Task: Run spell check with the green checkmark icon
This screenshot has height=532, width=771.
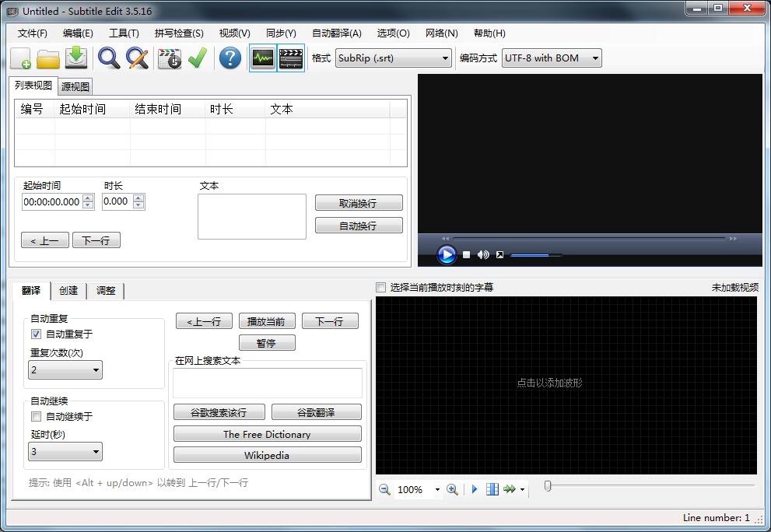Action: [x=197, y=58]
